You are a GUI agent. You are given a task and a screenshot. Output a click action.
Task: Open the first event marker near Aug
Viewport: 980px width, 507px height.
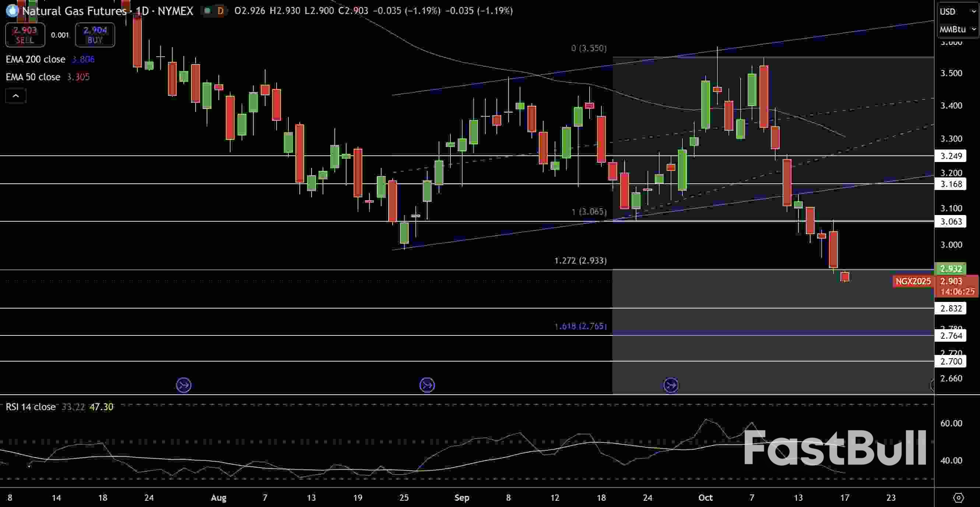point(183,385)
